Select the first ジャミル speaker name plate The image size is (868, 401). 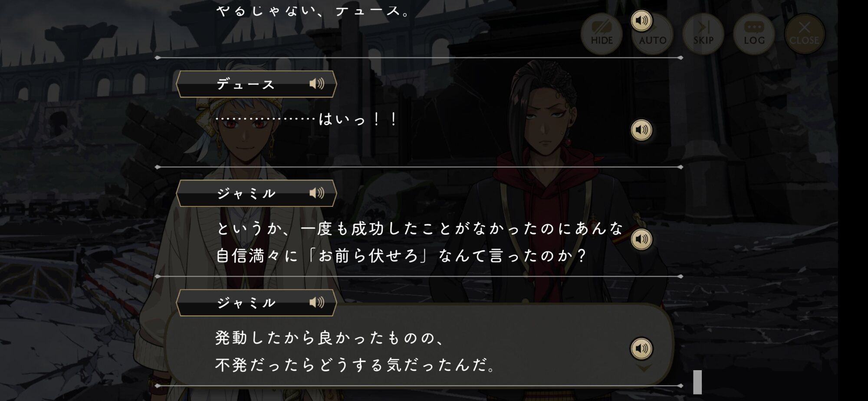(256, 193)
